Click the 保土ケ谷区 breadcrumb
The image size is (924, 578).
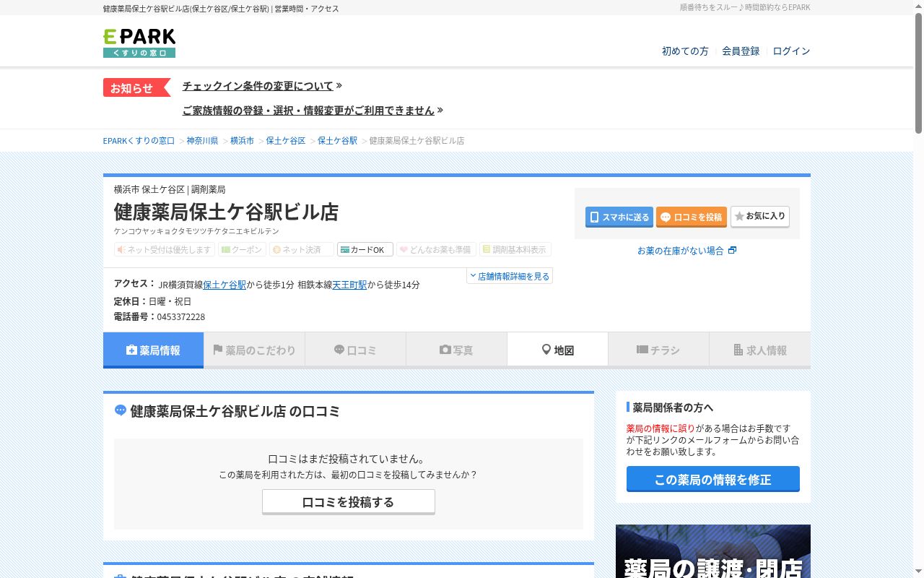(x=286, y=141)
